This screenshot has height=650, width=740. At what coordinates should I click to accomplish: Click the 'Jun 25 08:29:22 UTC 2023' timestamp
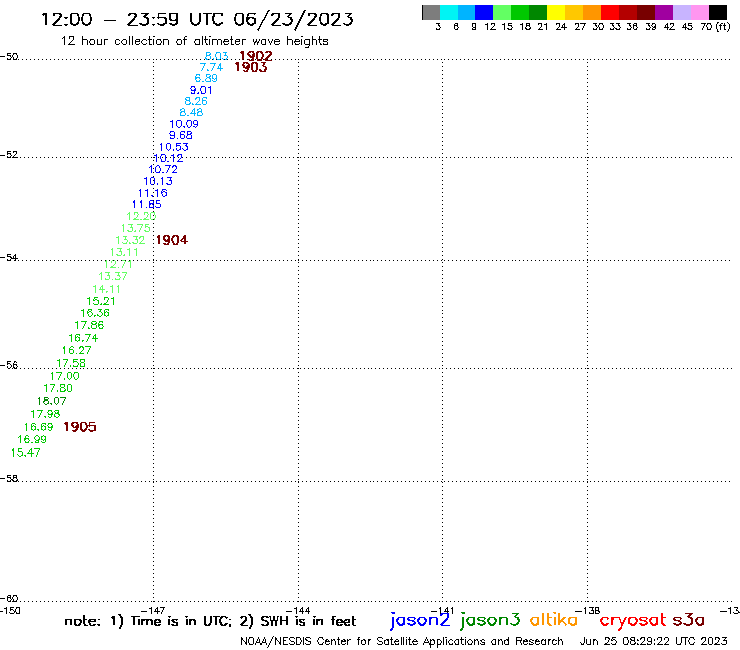click(654, 641)
